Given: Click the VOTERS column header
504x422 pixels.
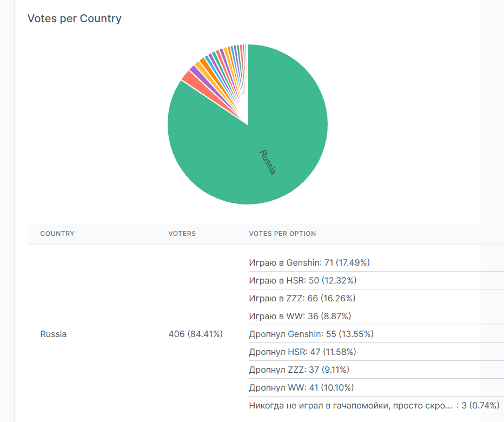Looking at the screenshot, I should [x=182, y=234].
